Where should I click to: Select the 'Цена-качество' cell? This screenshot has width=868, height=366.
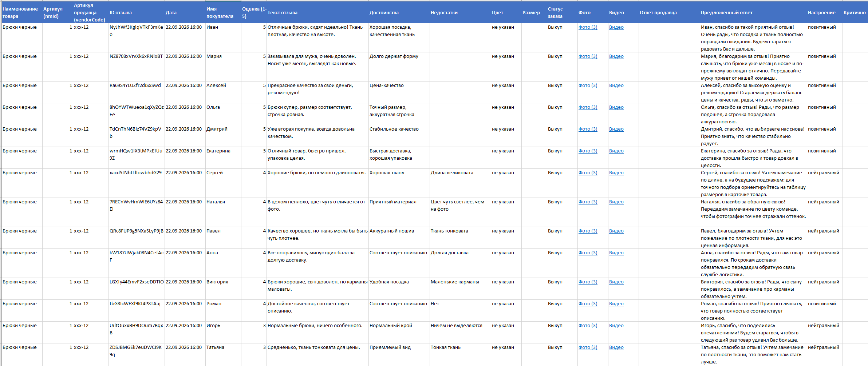[399, 92]
